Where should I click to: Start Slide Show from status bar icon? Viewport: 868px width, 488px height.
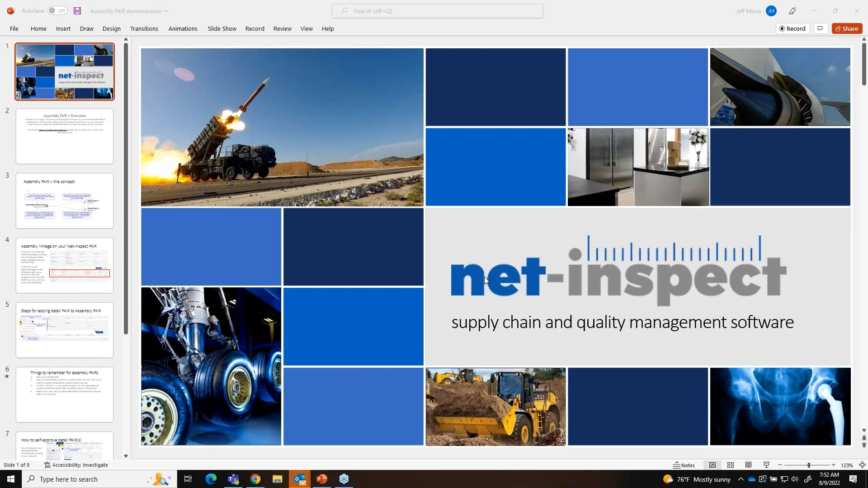point(766,465)
